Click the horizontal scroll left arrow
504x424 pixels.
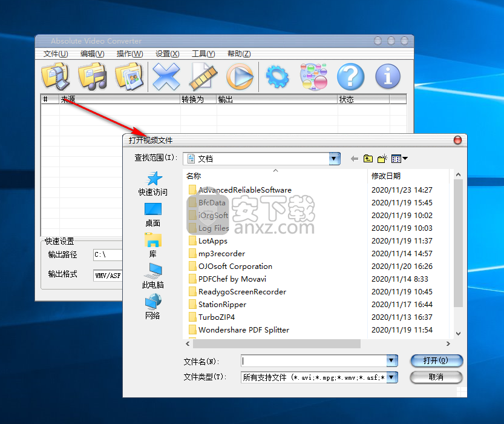coord(188,344)
